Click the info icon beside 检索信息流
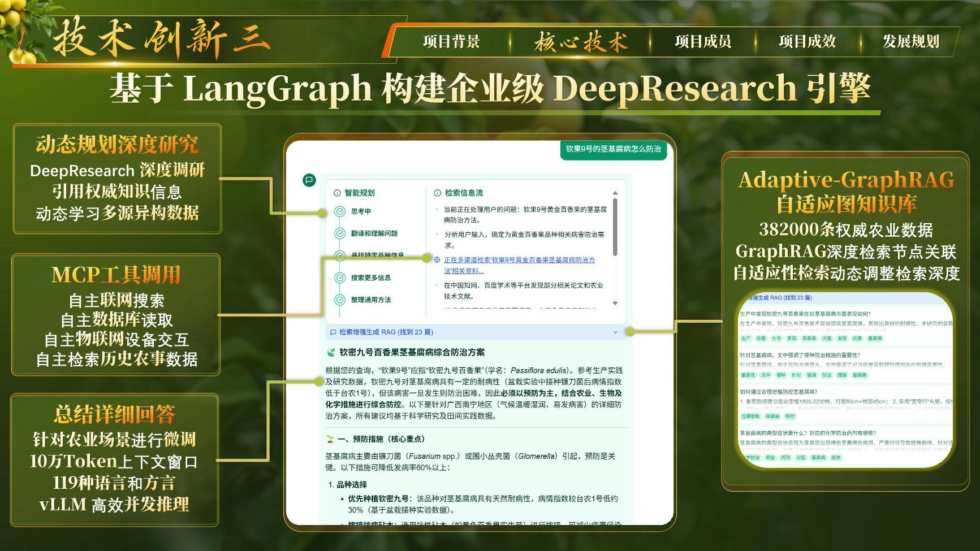This screenshot has width=980, height=551. [x=437, y=193]
